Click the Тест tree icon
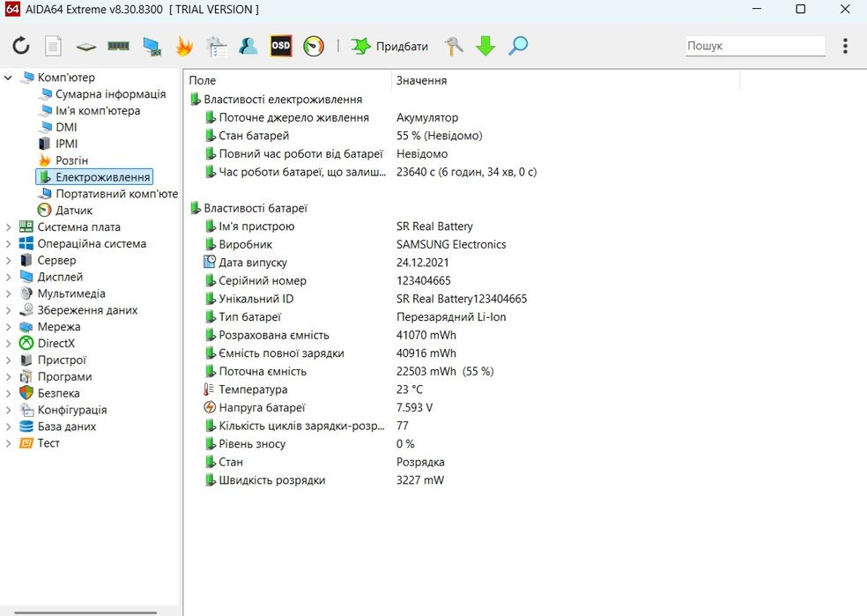Screen dimensions: 867x616 (26, 443)
